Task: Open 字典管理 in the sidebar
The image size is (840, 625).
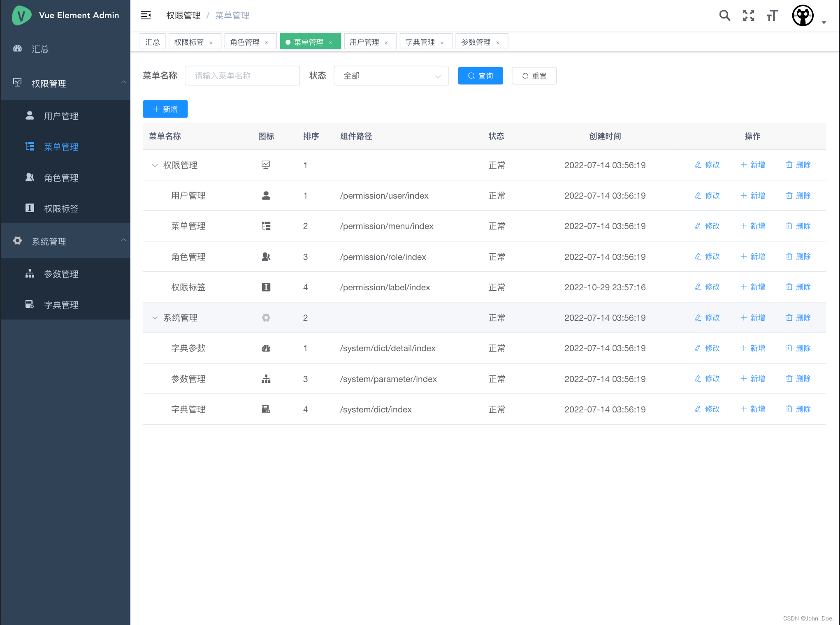Action: pyautogui.click(x=65, y=305)
